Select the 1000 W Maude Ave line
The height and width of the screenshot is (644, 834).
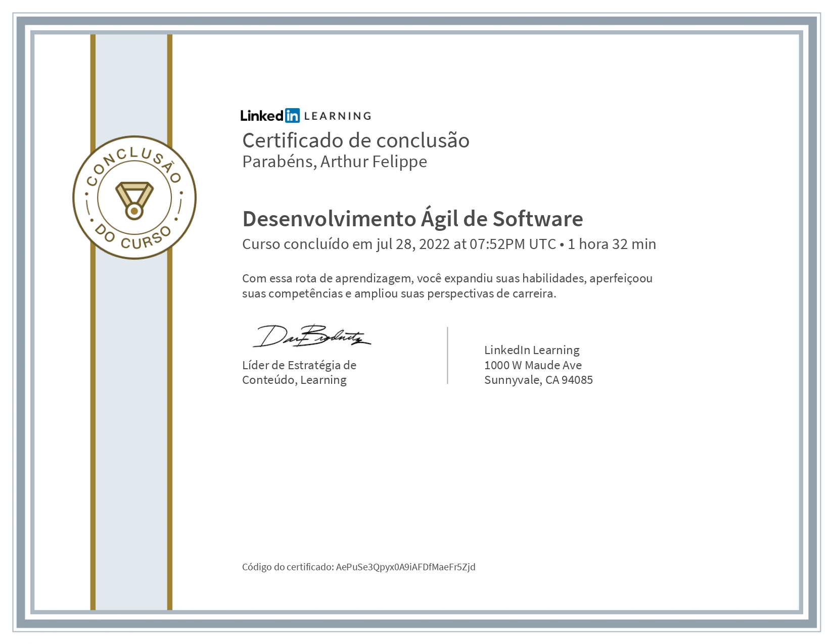[x=533, y=365]
